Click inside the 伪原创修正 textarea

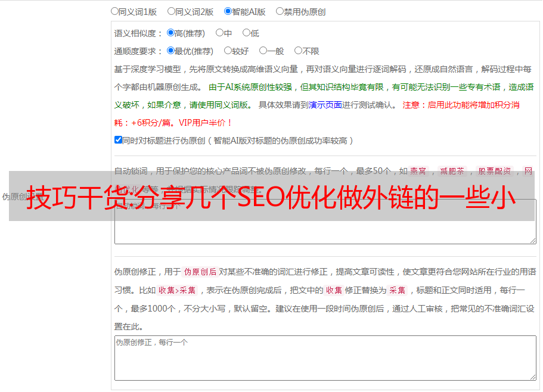325,358
